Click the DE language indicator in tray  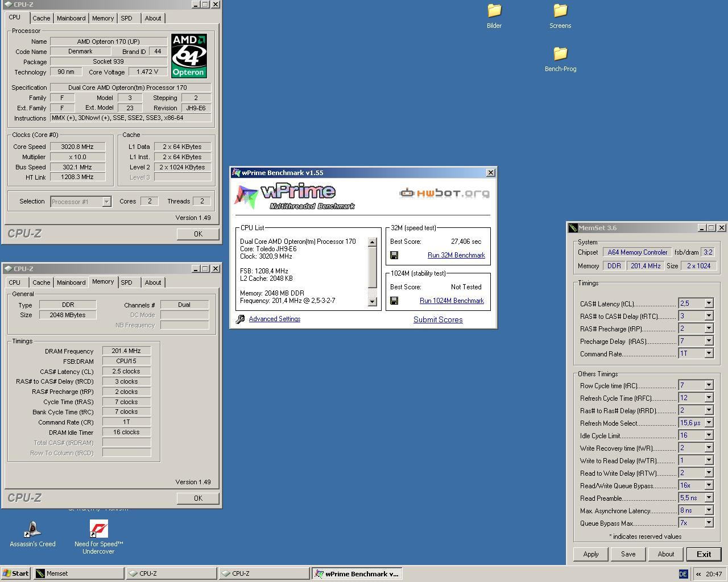pyautogui.click(x=683, y=574)
